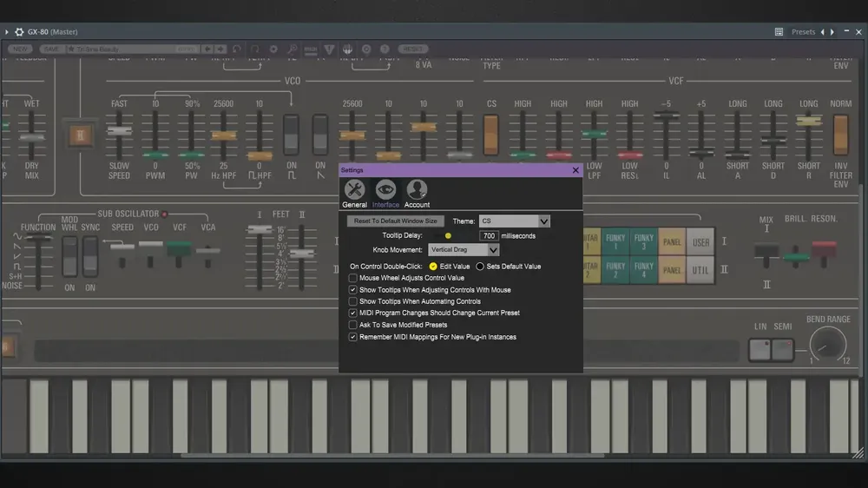Toggle Sub Oscillator SYNC ON switch
Viewport: 868px width, 488px height.
[x=90, y=256]
